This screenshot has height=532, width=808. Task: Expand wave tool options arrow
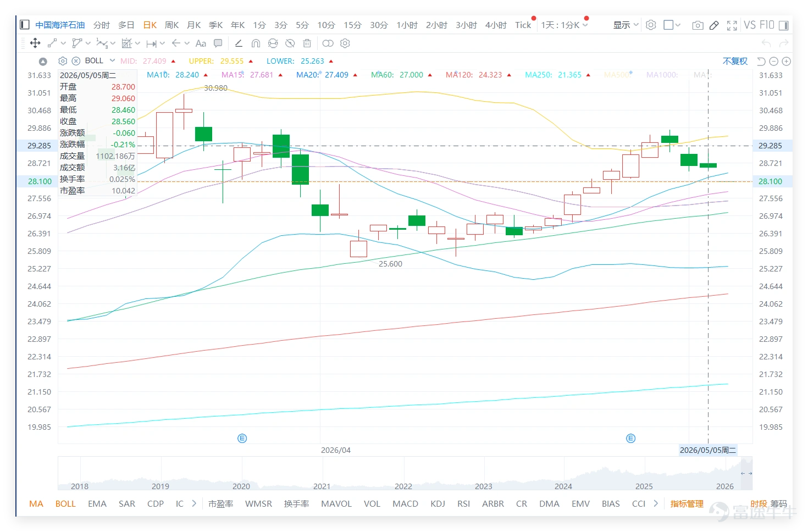tap(113, 43)
